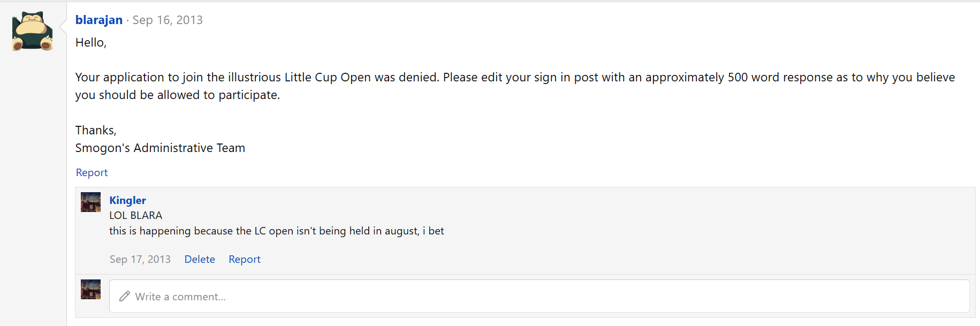The width and height of the screenshot is (980, 326).
Task: Open the Sep 16, 2013 post permalink
Action: [168, 20]
